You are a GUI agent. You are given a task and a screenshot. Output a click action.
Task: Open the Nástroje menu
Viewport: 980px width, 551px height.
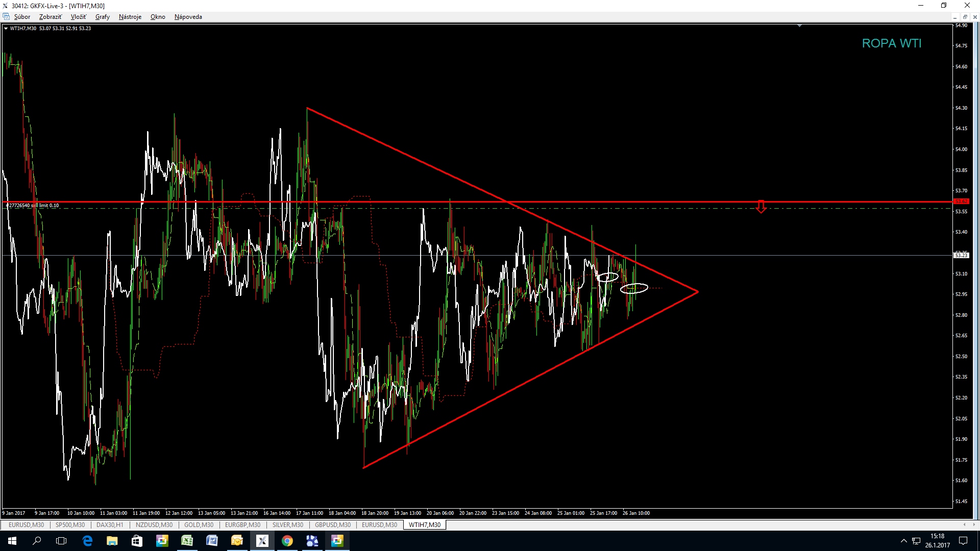point(130,17)
